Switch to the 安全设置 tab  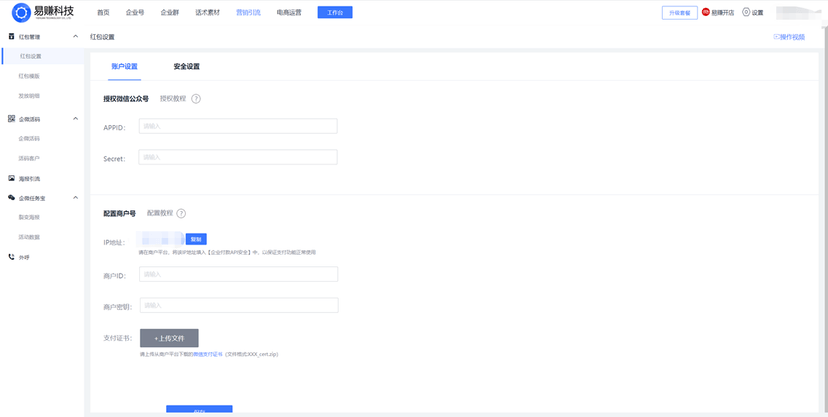tap(186, 67)
